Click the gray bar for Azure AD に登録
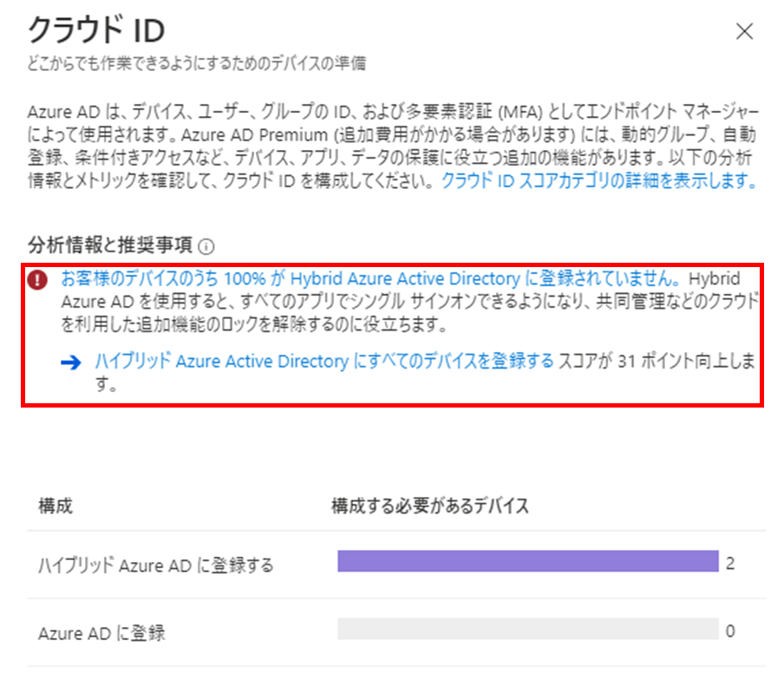784x679 pixels. click(528, 629)
